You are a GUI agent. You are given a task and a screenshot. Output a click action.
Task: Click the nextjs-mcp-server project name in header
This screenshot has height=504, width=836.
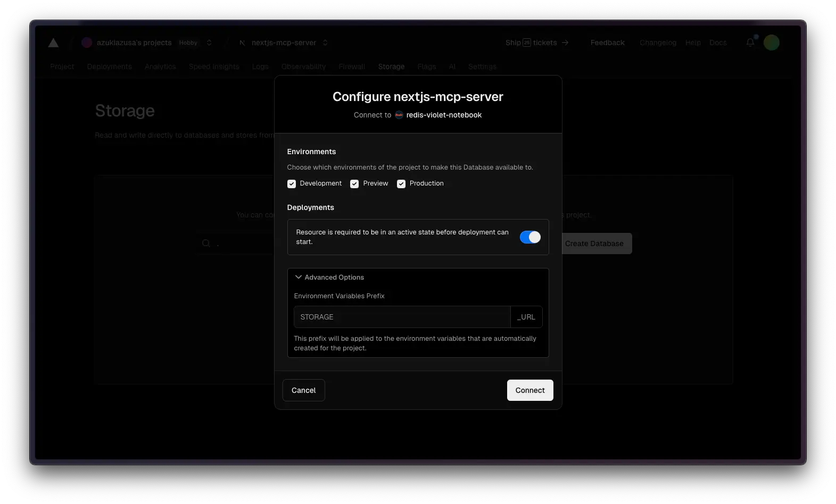[284, 43]
